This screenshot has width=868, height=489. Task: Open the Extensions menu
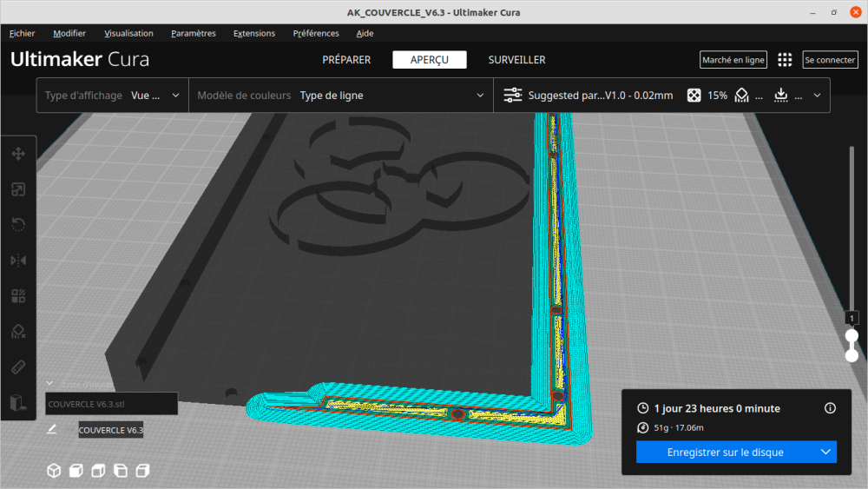click(x=254, y=33)
